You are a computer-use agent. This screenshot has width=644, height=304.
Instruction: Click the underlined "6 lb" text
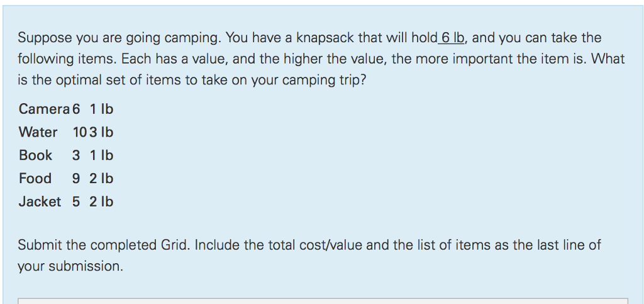coord(451,38)
